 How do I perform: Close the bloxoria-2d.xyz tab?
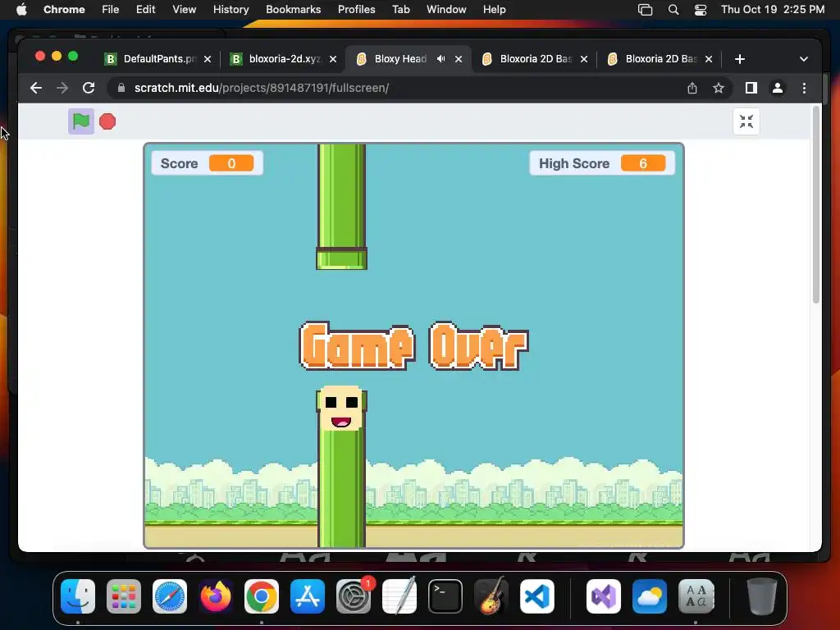pyautogui.click(x=333, y=59)
